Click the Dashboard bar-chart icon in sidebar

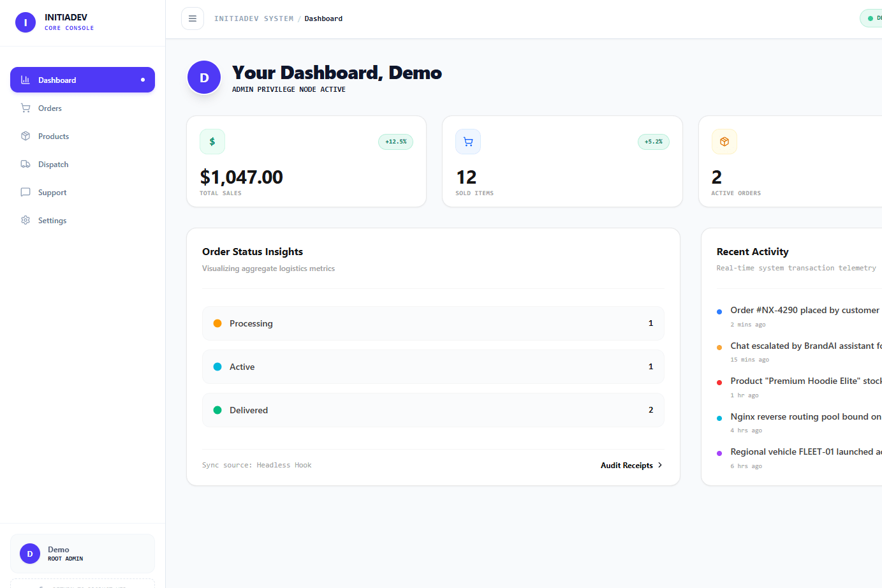26,80
